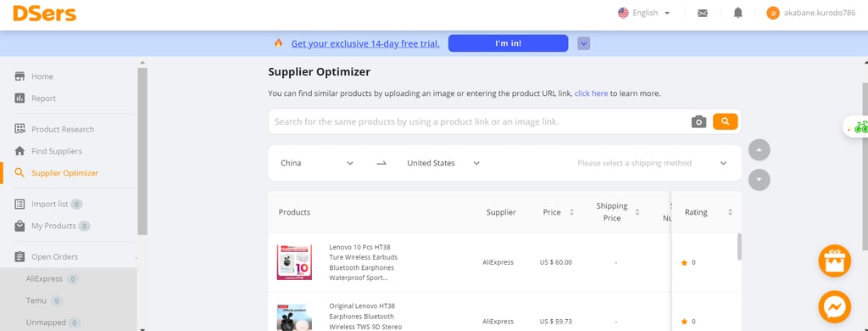Viewport: 868px width, 331px height.
Task: Click the orange search button
Action: pyautogui.click(x=726, y=121)
